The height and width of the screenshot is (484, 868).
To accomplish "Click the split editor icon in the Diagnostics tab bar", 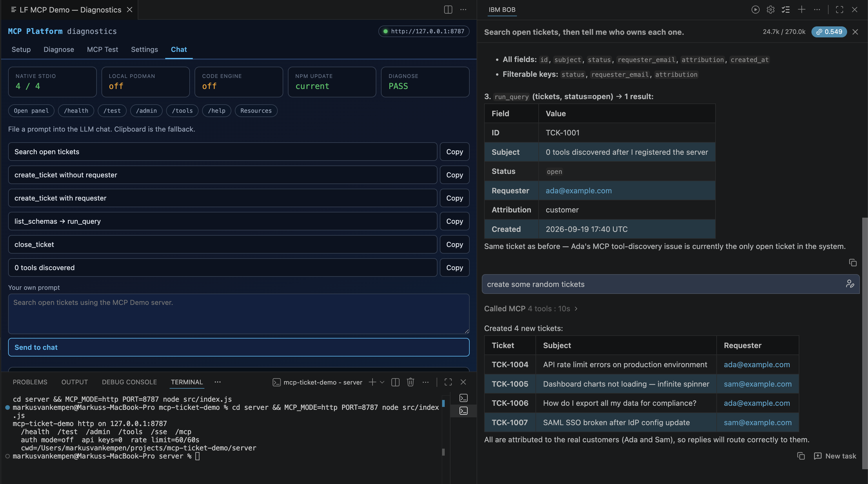I will pyautogui.click(x=448, y=10).
